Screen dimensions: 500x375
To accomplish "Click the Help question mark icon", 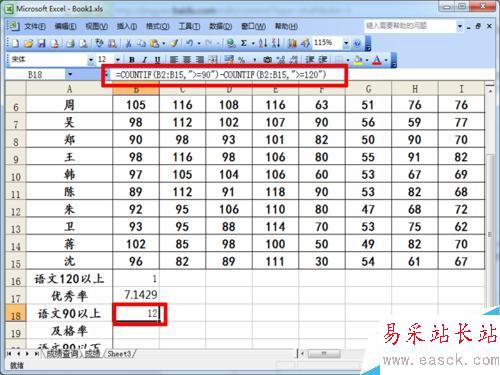I will click(x=357, y=43).
